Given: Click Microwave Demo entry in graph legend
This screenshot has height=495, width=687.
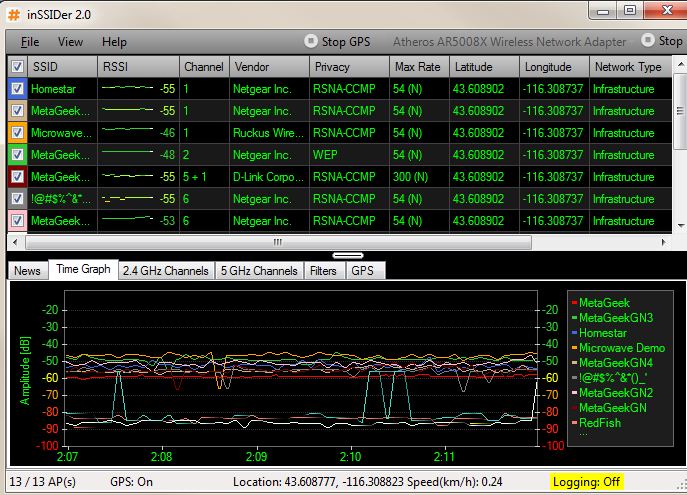Looking at the screenshot, I should (621, 348).
